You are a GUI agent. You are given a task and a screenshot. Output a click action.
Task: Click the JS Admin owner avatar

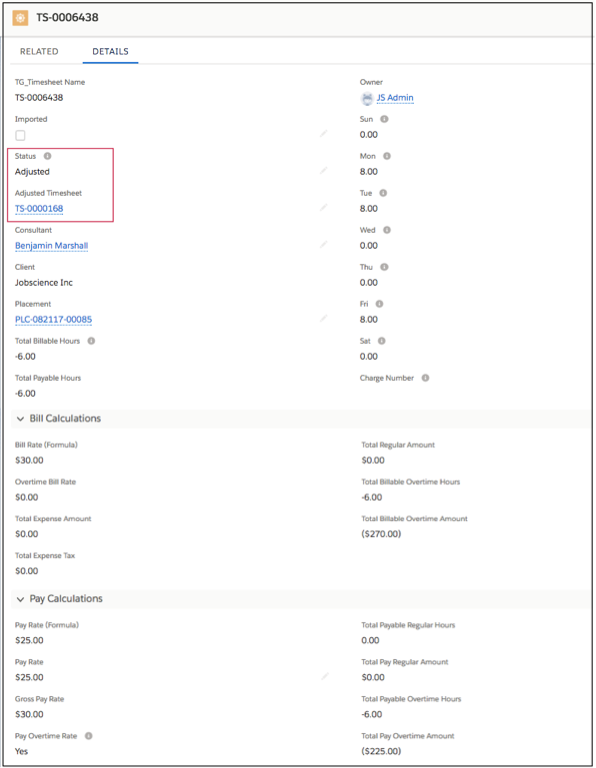point(367,98)
